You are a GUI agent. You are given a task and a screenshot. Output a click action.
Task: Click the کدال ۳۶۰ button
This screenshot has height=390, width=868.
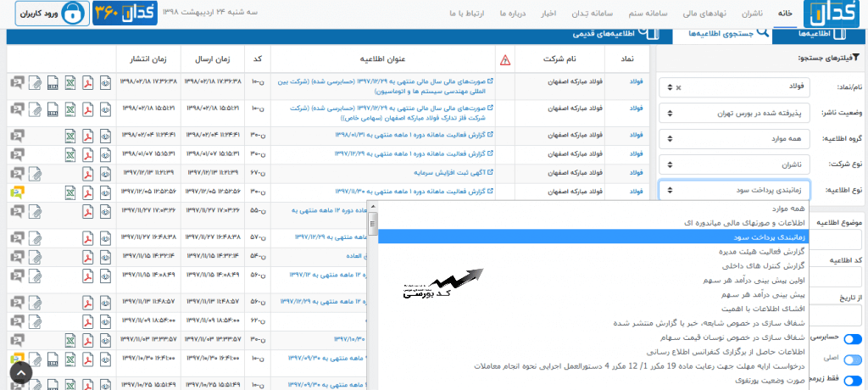[125, 14]
